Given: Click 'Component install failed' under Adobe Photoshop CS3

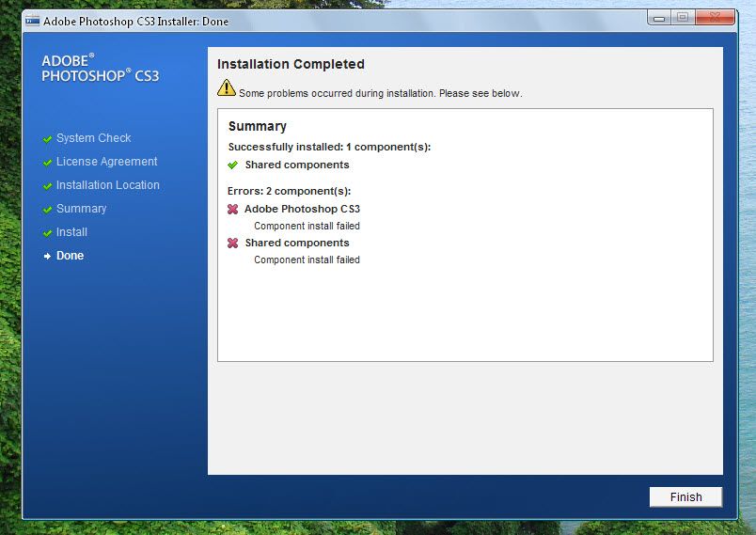Looking at the screenshot, I should 307,226.
